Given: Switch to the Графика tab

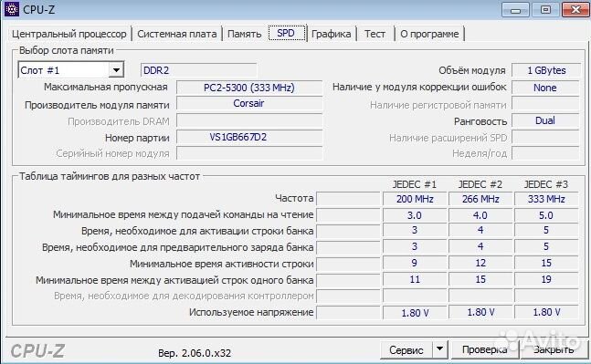Looking at the screenshot, I should coord(331,34).
